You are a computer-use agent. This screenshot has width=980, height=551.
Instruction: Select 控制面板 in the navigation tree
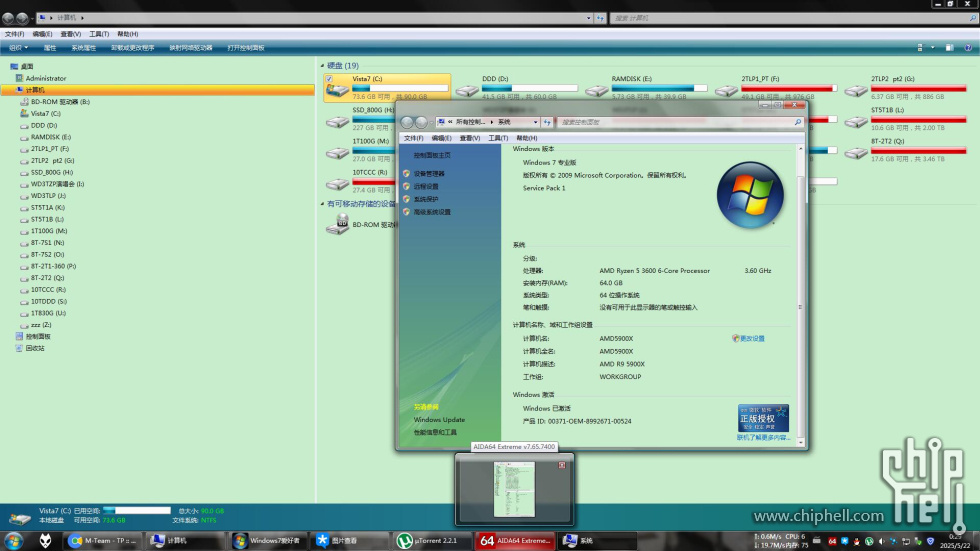(x=38, y=336)
